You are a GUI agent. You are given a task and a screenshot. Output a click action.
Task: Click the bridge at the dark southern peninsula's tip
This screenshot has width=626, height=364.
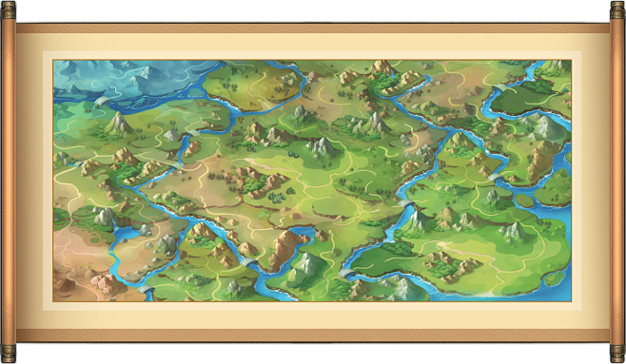pos(346,274)
